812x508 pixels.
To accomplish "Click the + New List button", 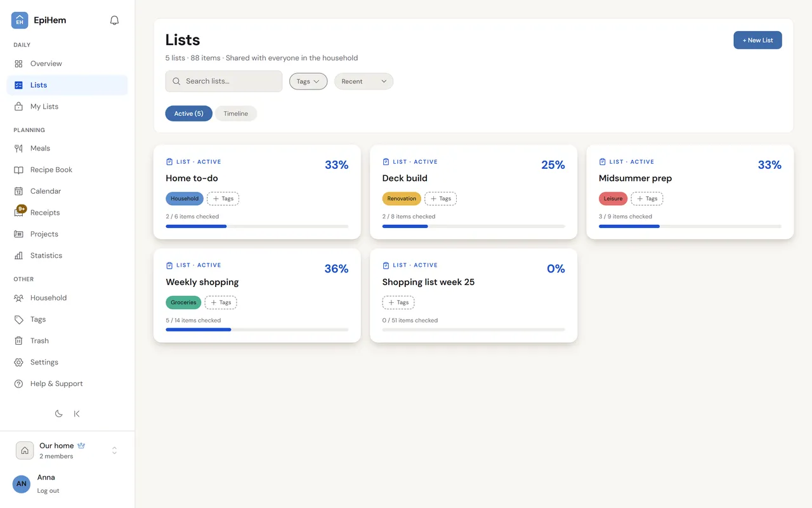I will 757,40.
